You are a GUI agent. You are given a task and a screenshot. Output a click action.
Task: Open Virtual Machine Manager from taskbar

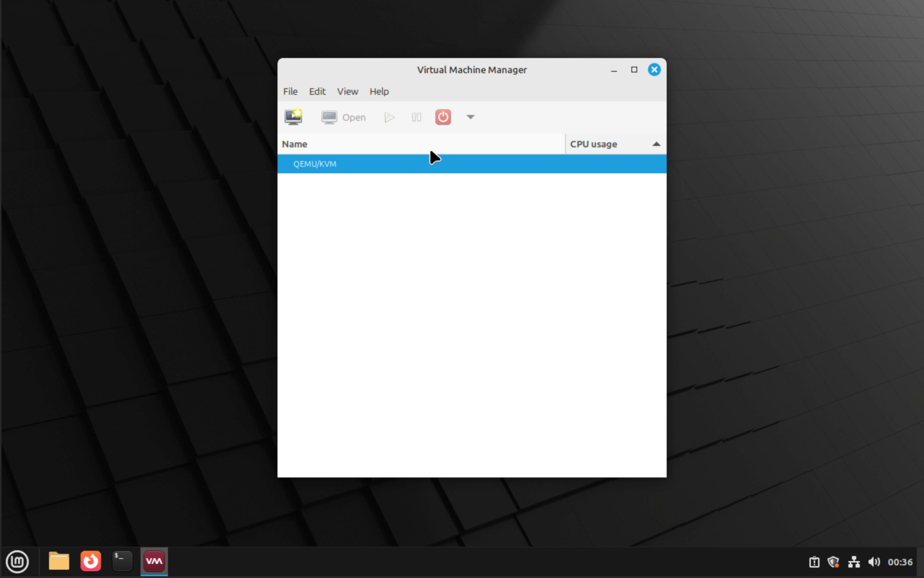point(154,561)
